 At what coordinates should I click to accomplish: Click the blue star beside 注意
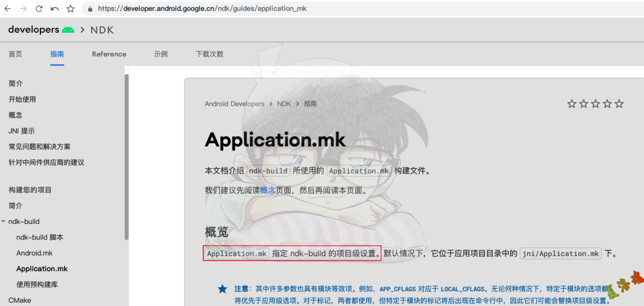[222, 289]
